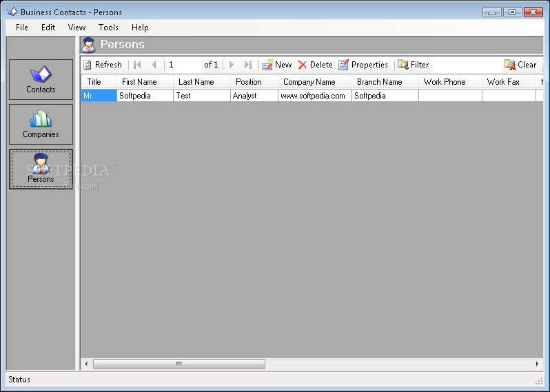
Task: Delete the selected person
Action: [x=316, y=65]
